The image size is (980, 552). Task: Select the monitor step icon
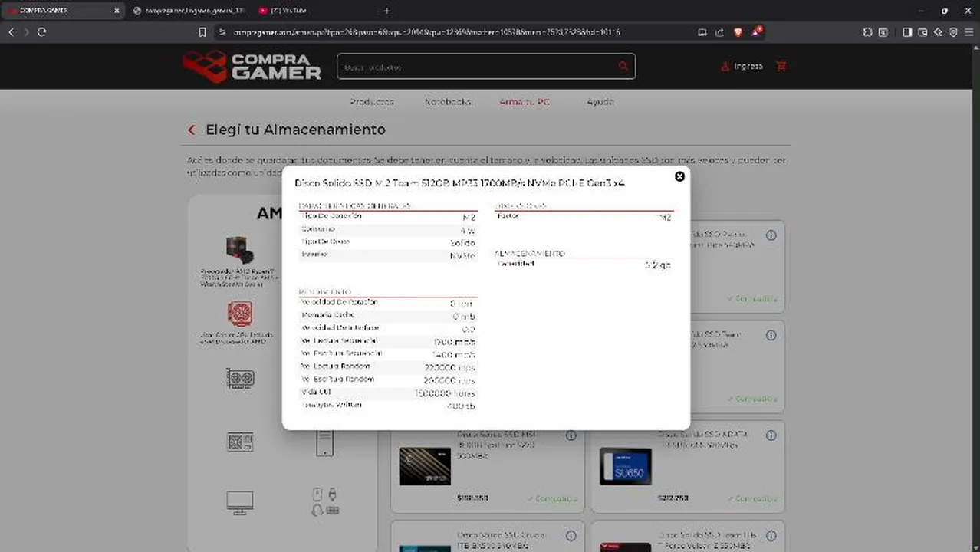[x=240, y=502]
